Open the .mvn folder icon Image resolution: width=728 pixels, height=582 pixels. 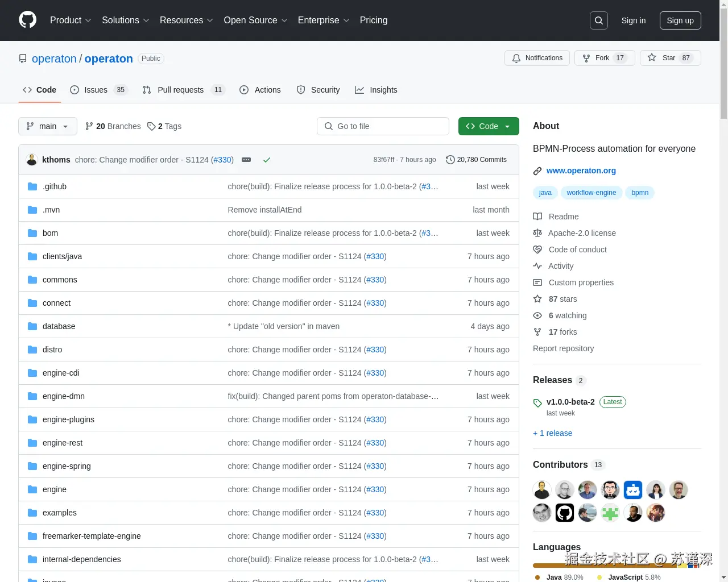coord(32,210)
